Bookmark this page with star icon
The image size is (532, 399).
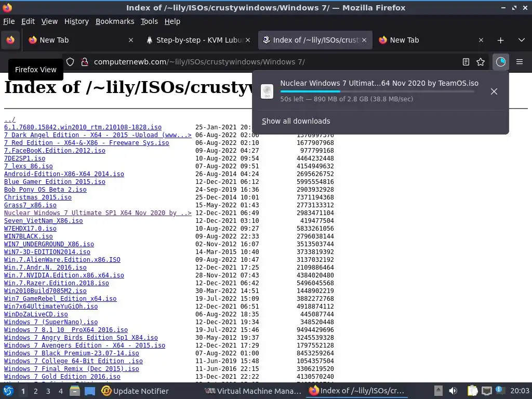point(481,62)
